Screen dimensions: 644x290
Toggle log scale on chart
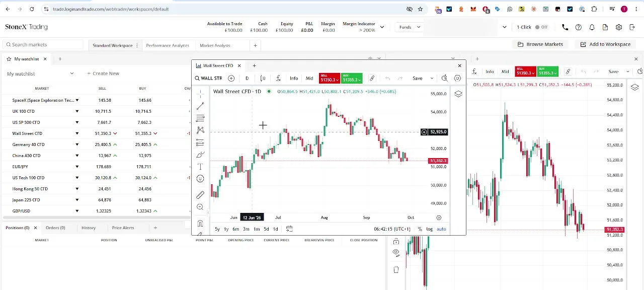tap(429, 229)
